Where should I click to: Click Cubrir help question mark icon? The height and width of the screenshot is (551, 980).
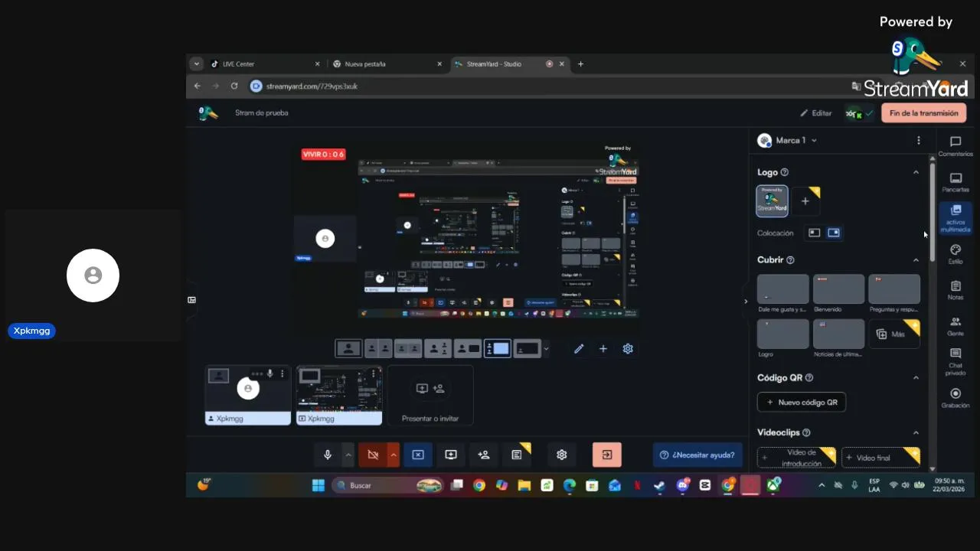(790, 260)
